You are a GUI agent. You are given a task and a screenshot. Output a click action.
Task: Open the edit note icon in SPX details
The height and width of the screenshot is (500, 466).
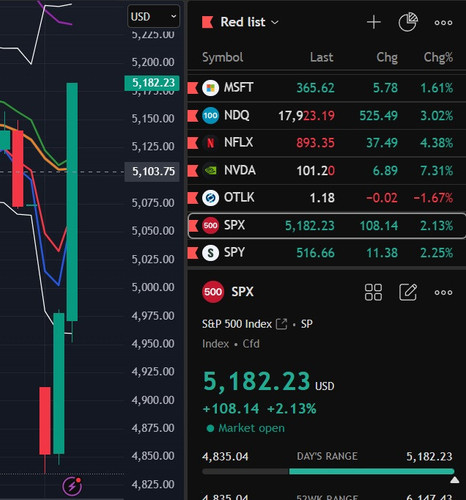pyautogui.click(x=408, y=292)
